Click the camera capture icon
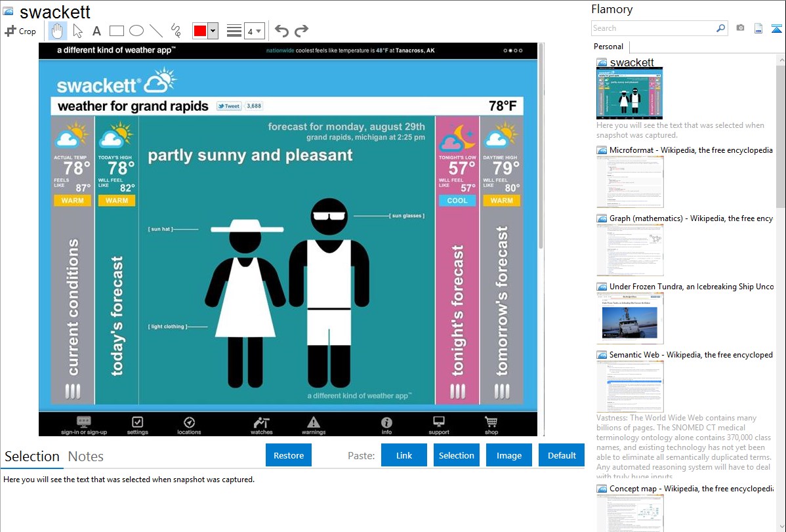 740,28
